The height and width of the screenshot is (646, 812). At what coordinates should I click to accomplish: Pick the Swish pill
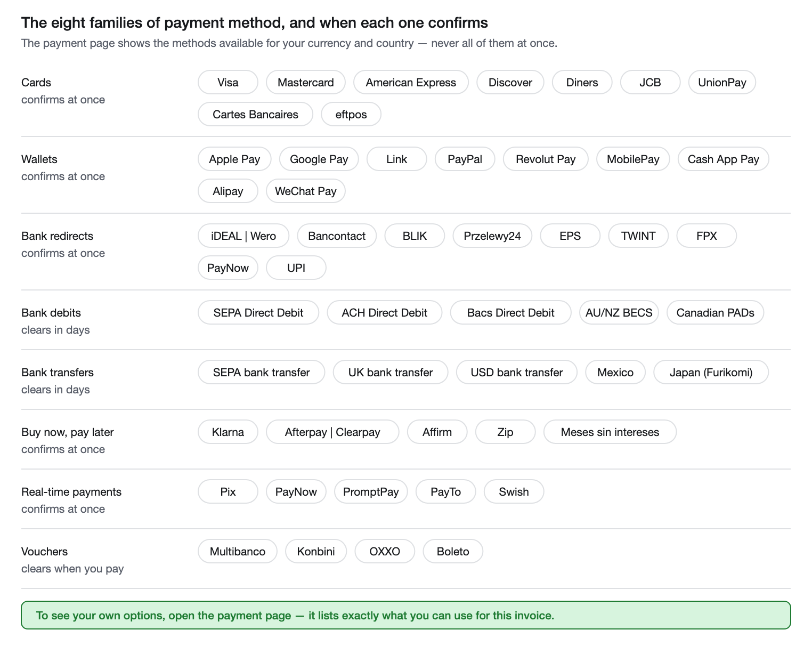click(x=514, y=491)
